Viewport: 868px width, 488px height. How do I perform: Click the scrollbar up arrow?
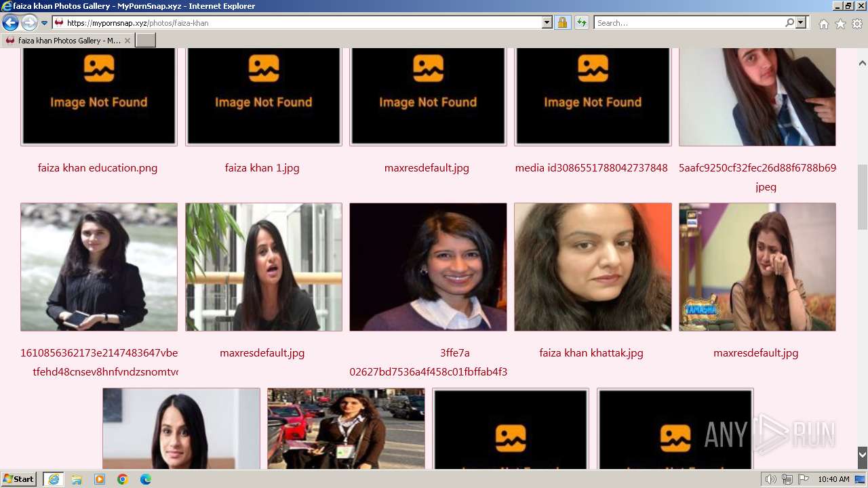tap(862, 63)
